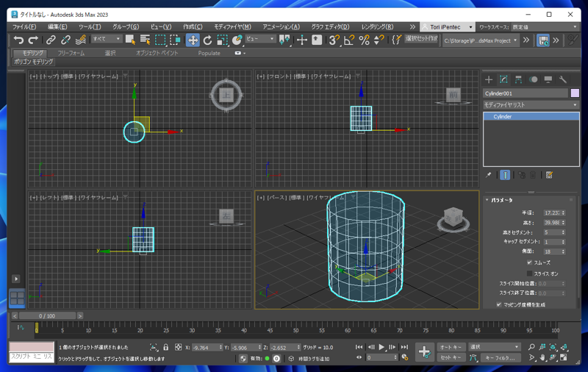Screen dimensions: 588x372
Task: Undo the last action with Undo arrow
Action: (18, 40)
